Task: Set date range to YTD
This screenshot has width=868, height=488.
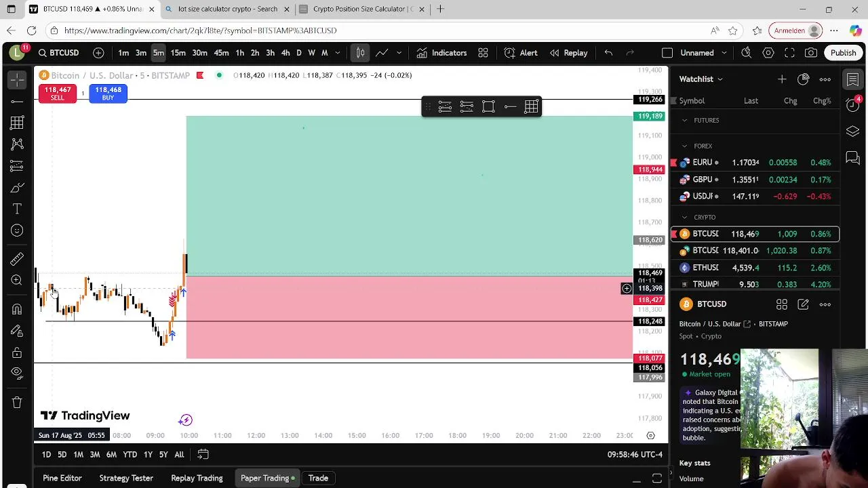Action: (130, 455)
